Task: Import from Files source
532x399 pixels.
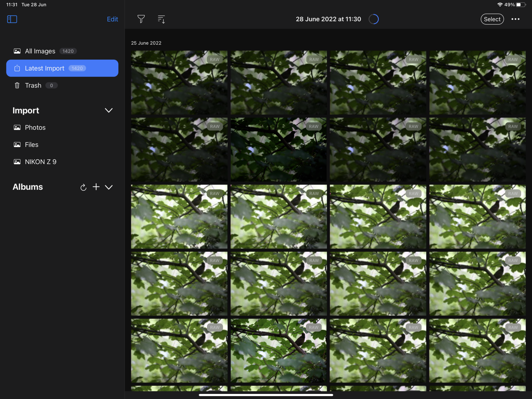Action: (x=32, y=145)
